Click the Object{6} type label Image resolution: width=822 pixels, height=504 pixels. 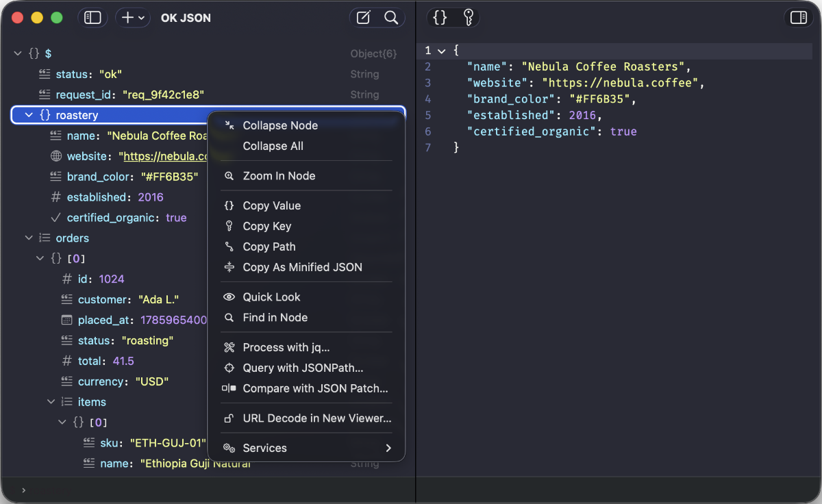click(373, 53)
